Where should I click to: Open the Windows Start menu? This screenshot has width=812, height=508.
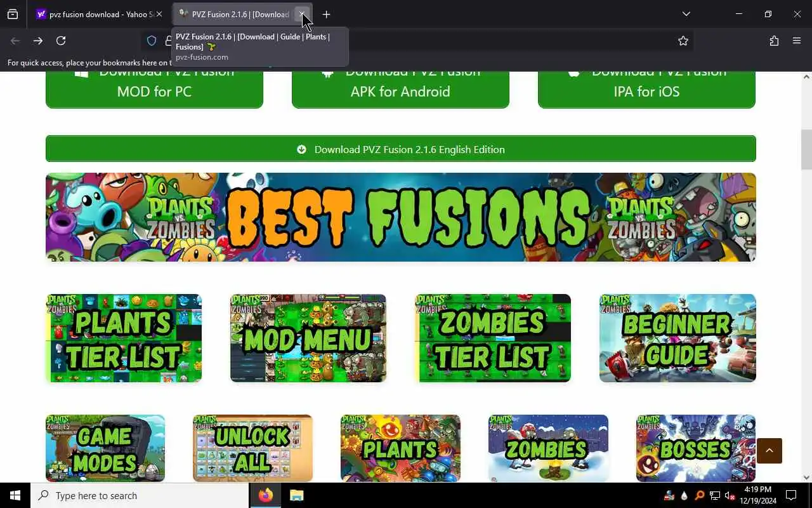[x=15, y=495]
